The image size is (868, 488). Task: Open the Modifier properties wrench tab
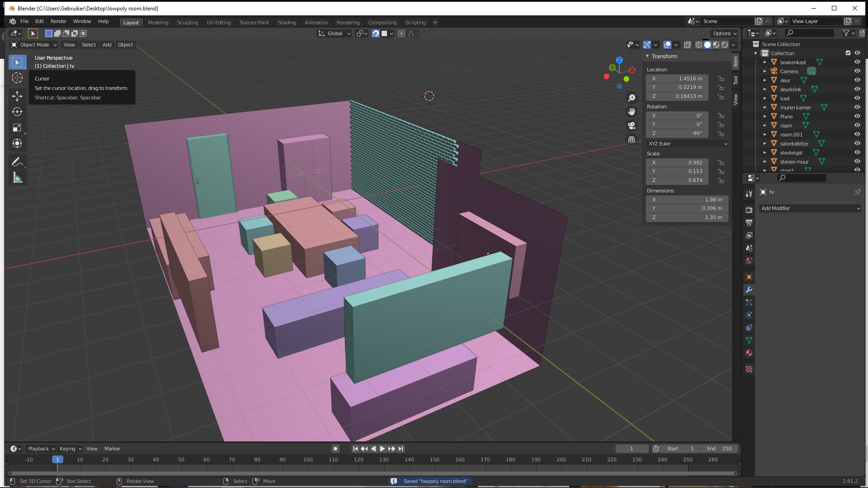pyautogui.click(x=749, y=290)
